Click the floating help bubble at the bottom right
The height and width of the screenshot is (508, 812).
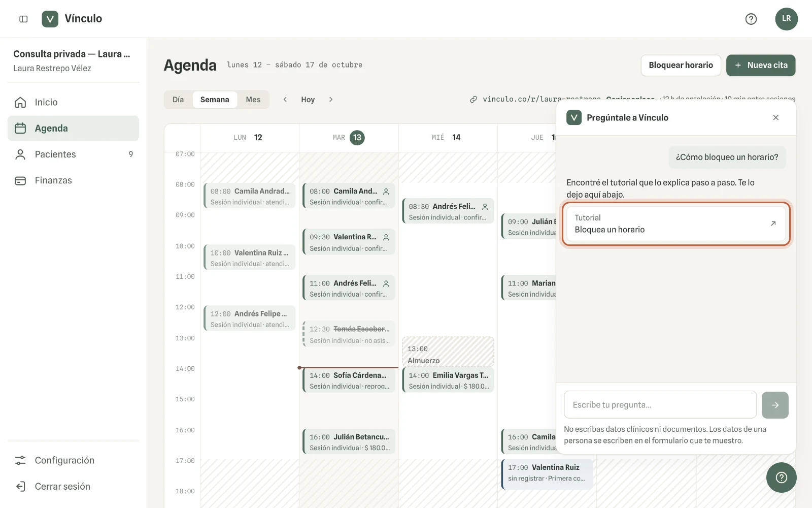pyautogui.click(x=781, y=478)
